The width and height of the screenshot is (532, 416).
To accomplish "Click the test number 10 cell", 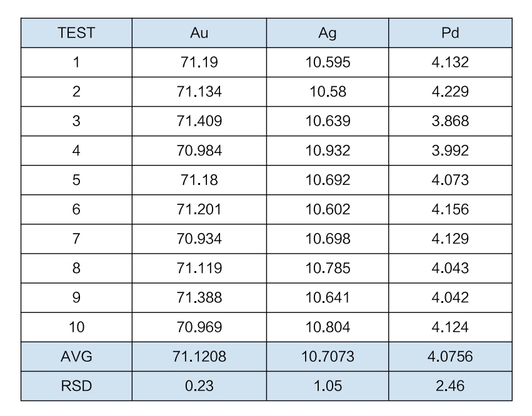I will coord(76,327).
